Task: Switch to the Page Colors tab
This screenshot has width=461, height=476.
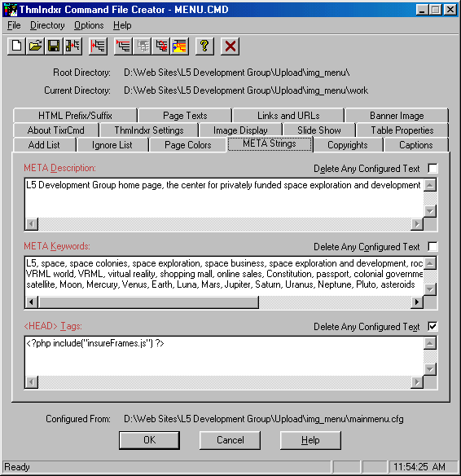Action: coord(187,145)
